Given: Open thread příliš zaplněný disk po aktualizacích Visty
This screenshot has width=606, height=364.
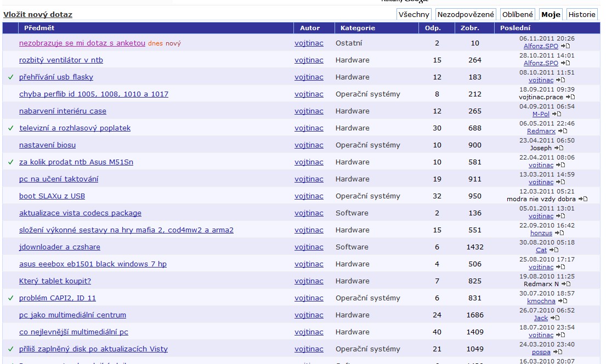Looking at the screenshot, I should coord(94,349).
